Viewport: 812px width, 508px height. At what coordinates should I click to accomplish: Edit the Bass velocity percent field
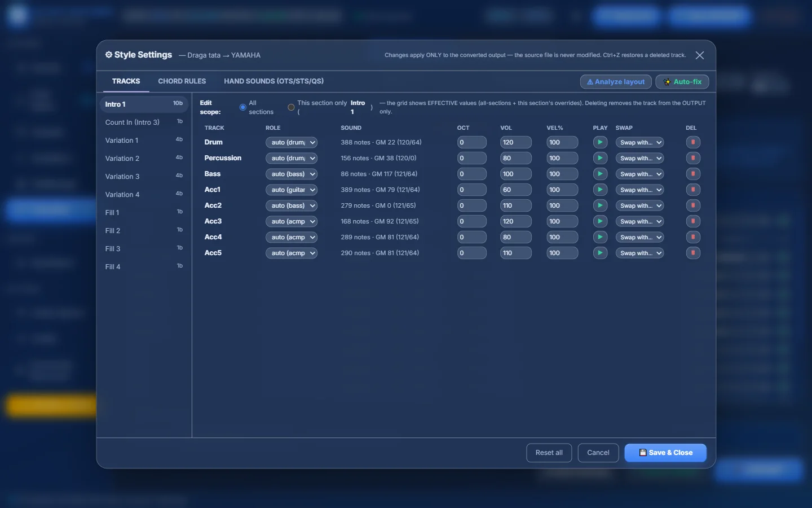(562, 174)
